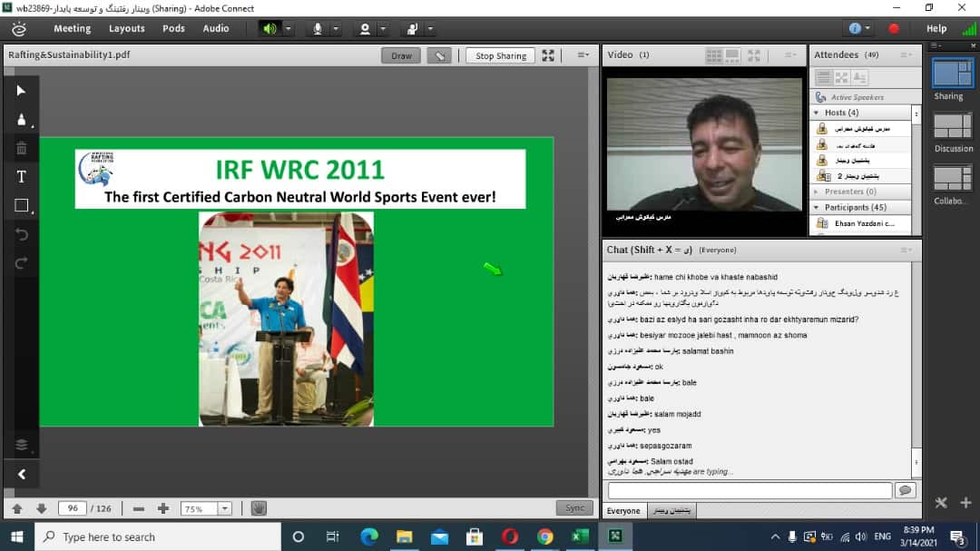Click the pointer/eraser icon next to Draw
The width and height of the screenshot is (980, 551).
point(440,55)
